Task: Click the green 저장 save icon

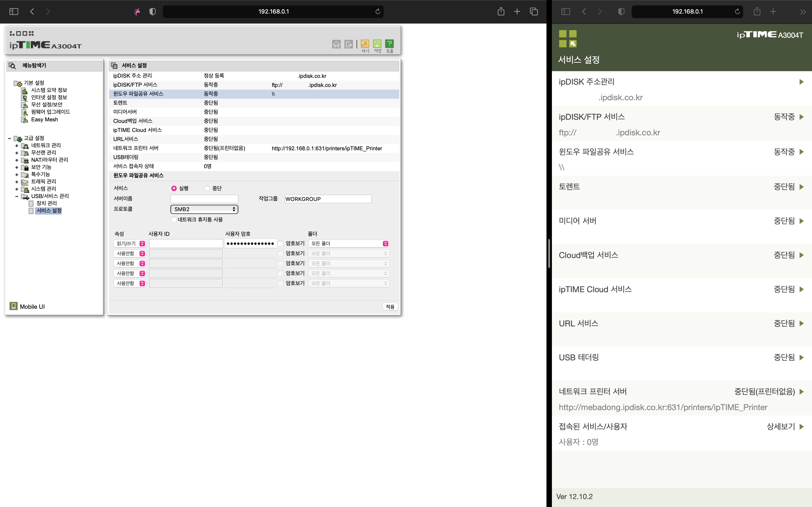Action: click(377, 44)
